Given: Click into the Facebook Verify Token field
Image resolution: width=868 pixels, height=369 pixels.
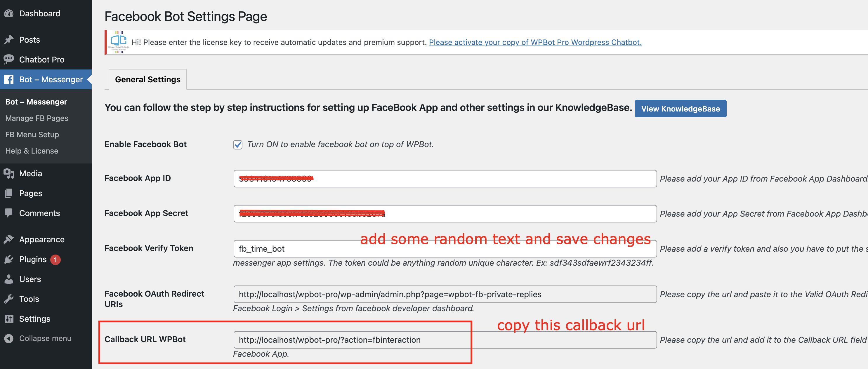Looking at the screenshot, I should (x=445, y=249).
